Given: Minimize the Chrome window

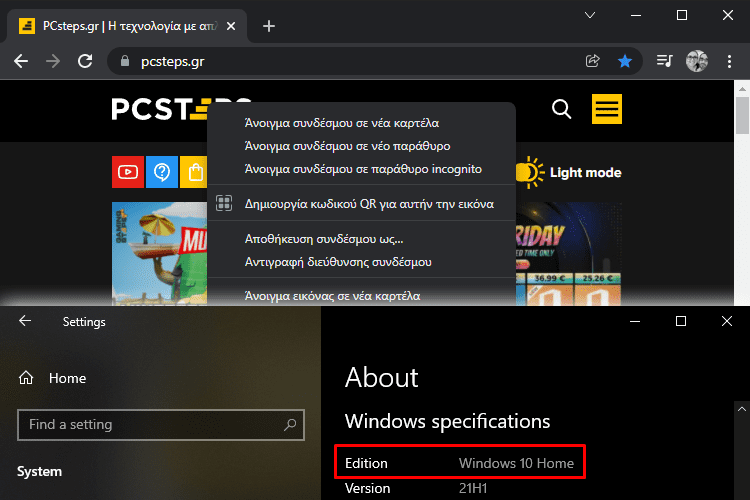Looking at the screenshot, I should [636, 15].
